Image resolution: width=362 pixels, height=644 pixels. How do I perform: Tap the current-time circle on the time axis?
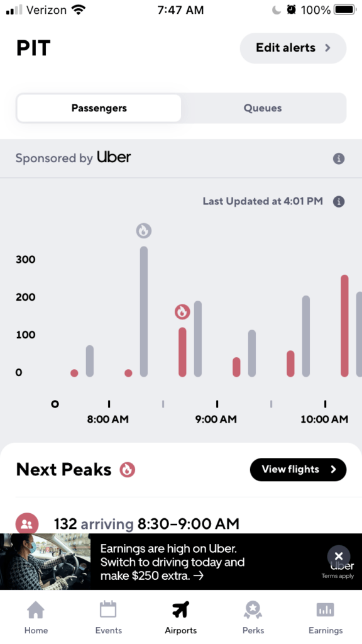point(55,404)
